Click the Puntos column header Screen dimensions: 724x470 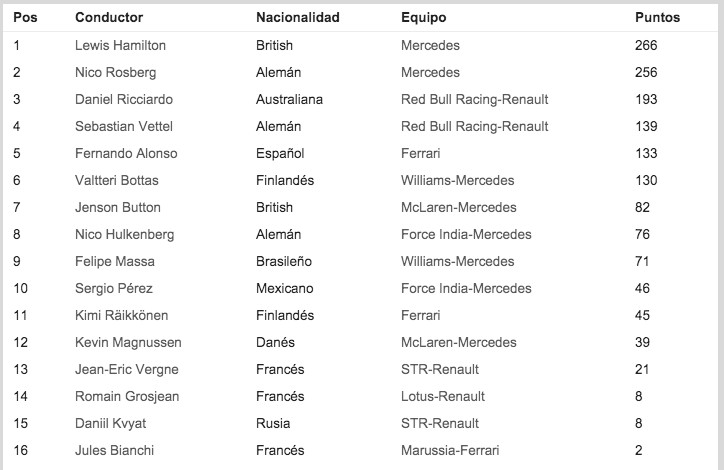point(657,18)
